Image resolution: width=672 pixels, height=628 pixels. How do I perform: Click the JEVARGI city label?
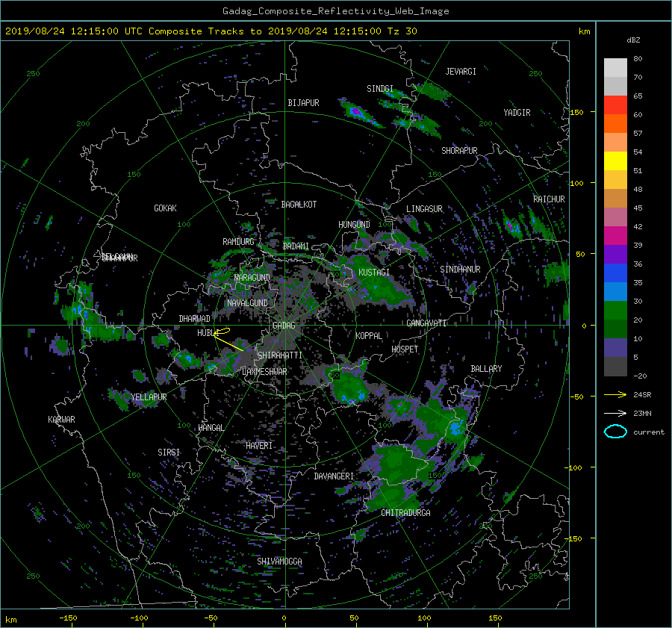461,72
